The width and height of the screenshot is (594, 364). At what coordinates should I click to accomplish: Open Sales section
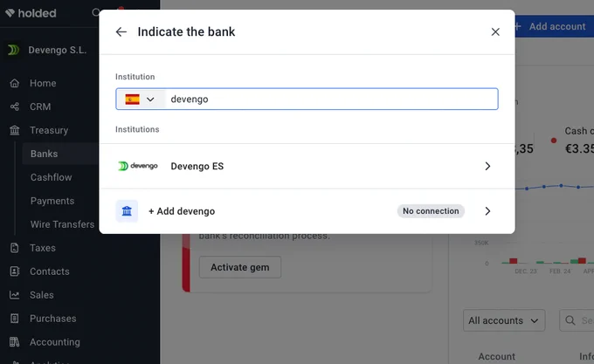[42, 295]
